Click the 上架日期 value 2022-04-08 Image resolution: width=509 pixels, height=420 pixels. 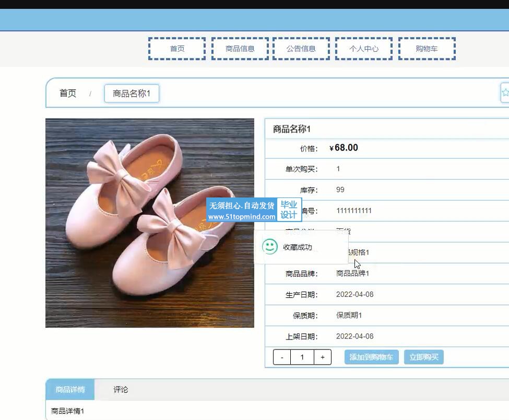click(x=355, y=336)
